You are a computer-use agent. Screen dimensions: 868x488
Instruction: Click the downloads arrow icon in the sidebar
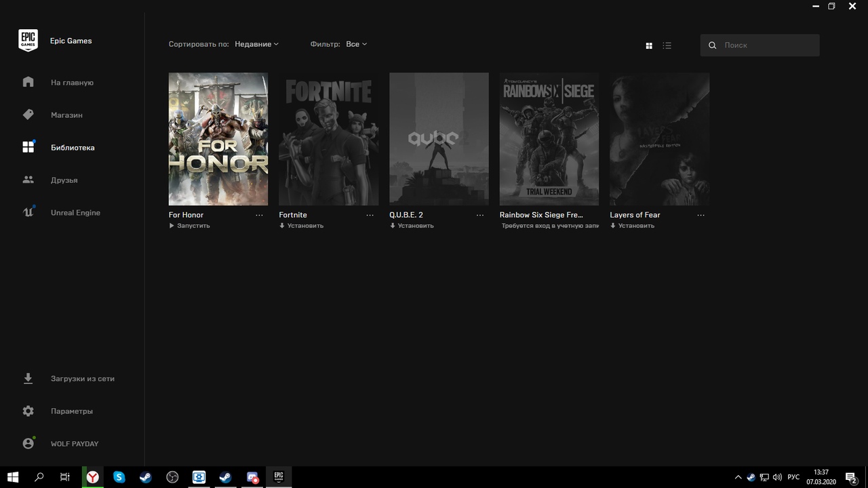tap(28, 378)
